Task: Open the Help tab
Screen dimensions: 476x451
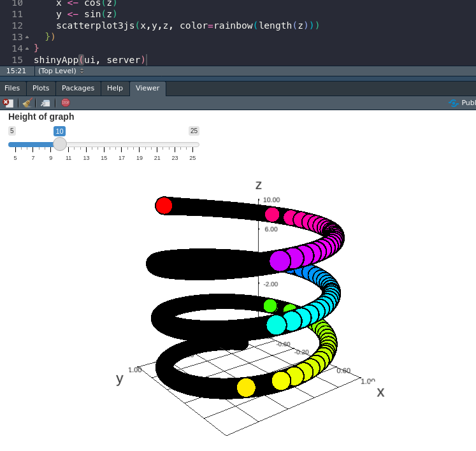Action: tap(115, 89)
